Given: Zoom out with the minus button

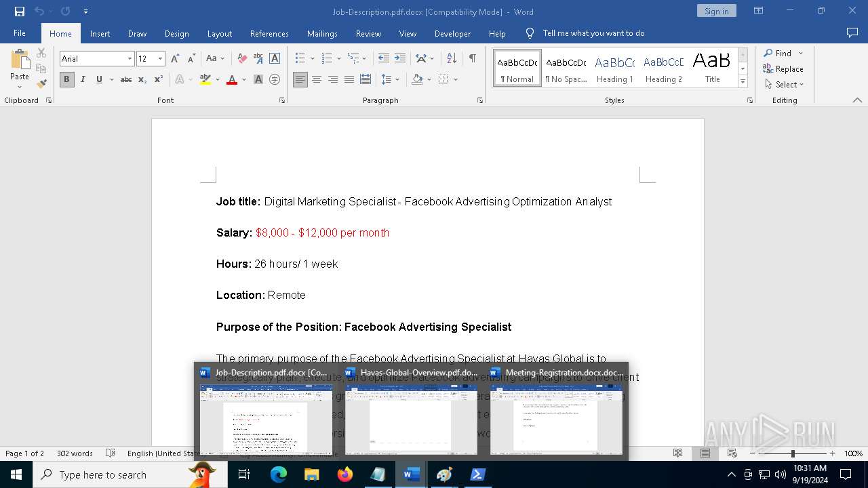Looking at the screenshot, I should pyautogui.click(x=753, y=453).
